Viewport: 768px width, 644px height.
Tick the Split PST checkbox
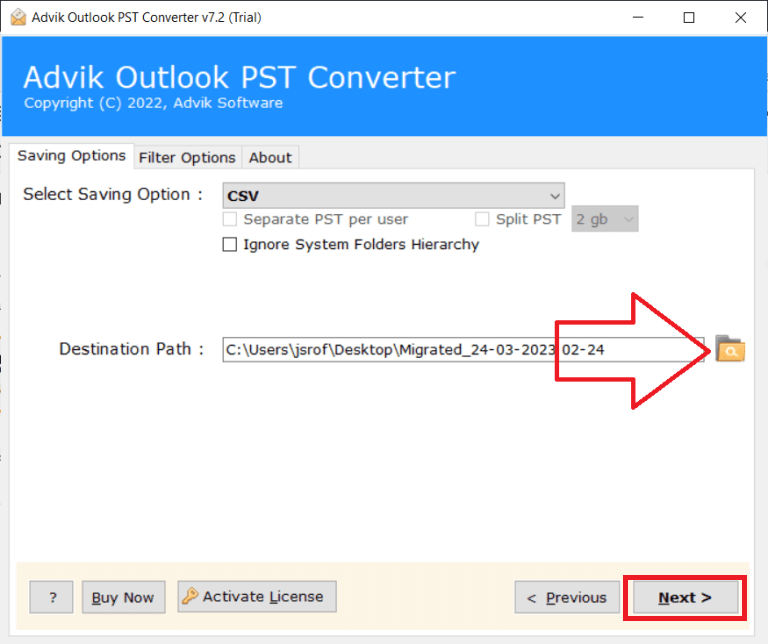click(x=482, y=219)
